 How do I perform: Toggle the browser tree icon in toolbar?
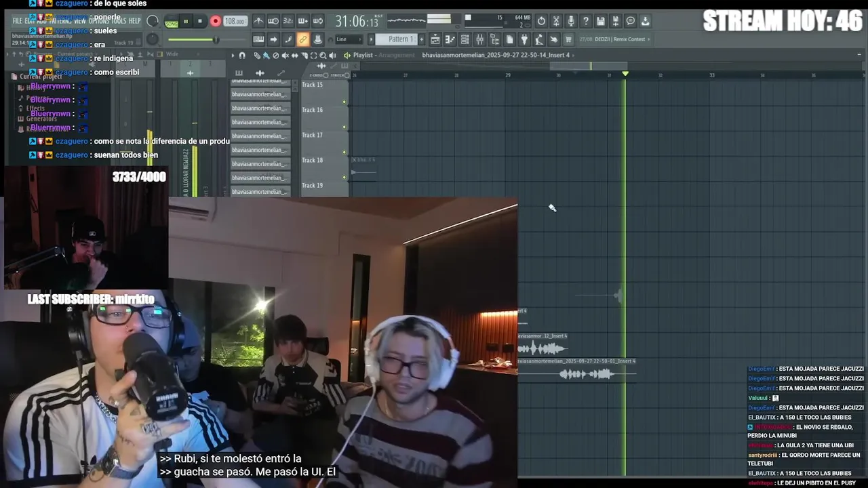pos(495,39)
